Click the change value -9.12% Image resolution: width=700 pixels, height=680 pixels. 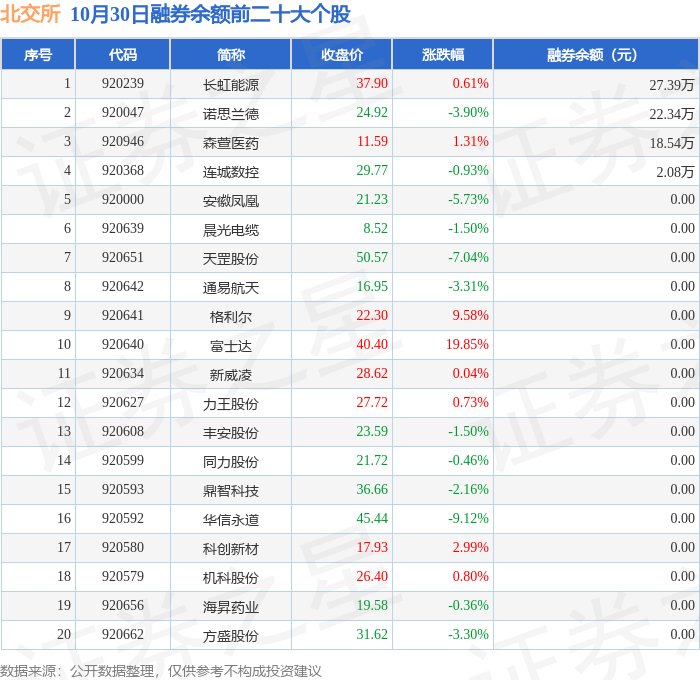point(468,519)
